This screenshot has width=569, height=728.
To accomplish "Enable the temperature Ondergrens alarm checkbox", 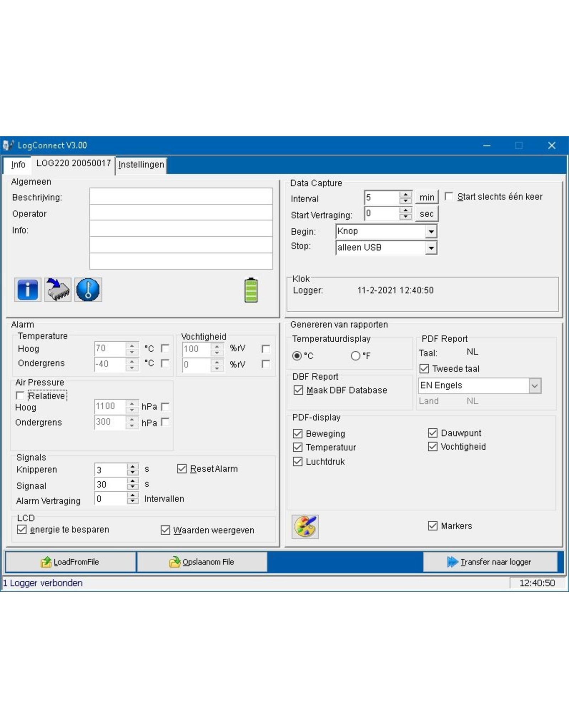I will [x=165, y=363].
